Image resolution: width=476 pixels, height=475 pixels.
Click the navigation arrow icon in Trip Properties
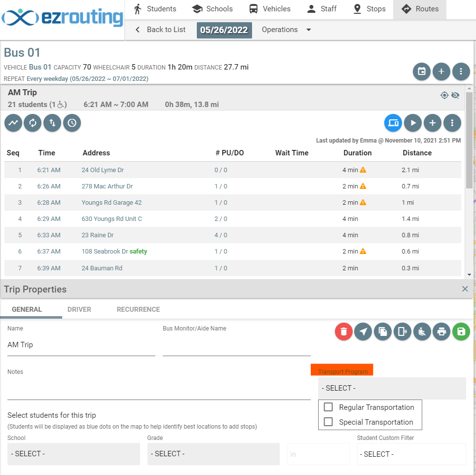(363, 331)
